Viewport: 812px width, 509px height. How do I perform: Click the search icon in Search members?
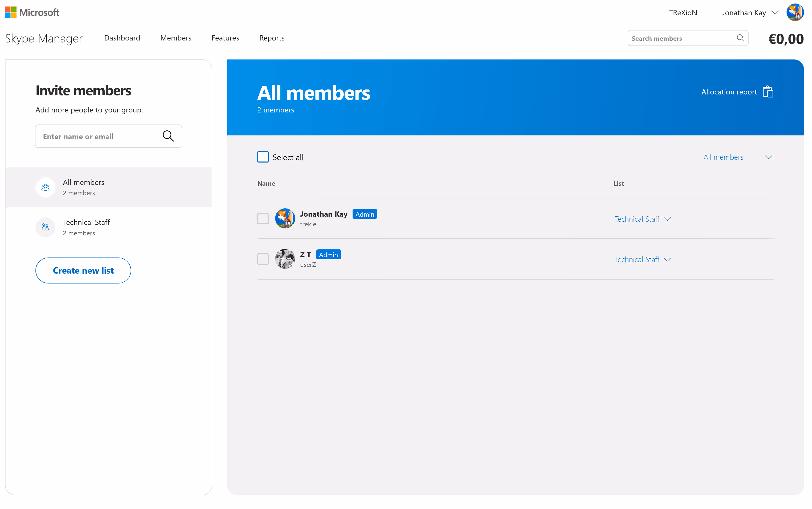point(740,38)
